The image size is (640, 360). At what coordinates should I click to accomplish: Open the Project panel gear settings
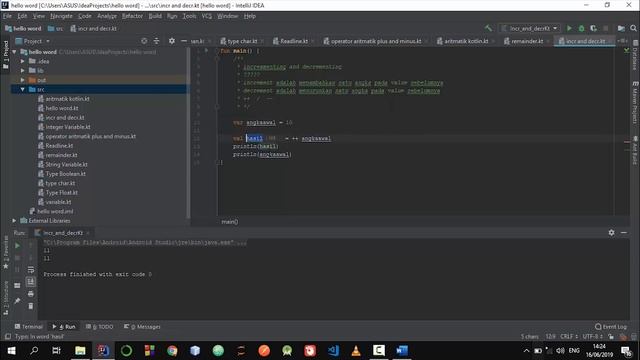coord(172,41)
